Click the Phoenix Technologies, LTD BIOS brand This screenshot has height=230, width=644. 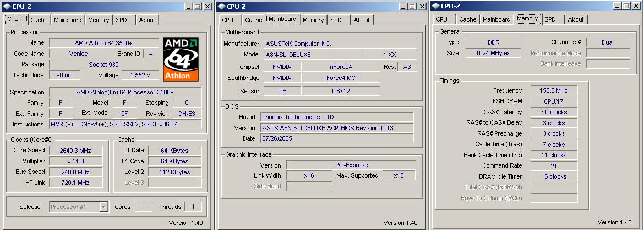coord(337,117)
